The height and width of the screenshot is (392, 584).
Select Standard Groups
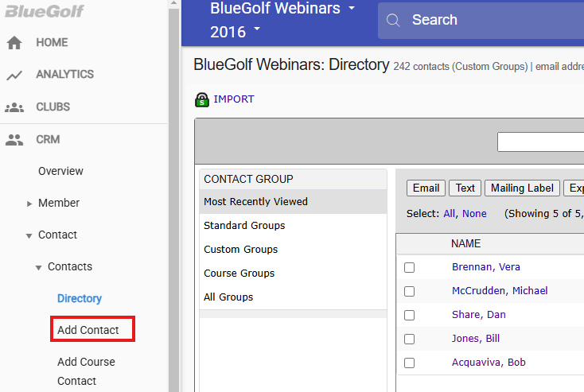(293, 226)
